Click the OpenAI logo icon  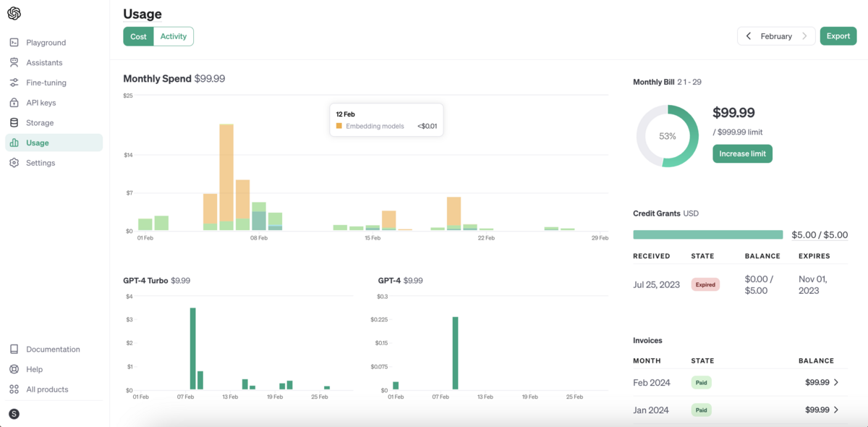[x=14, y=14]
